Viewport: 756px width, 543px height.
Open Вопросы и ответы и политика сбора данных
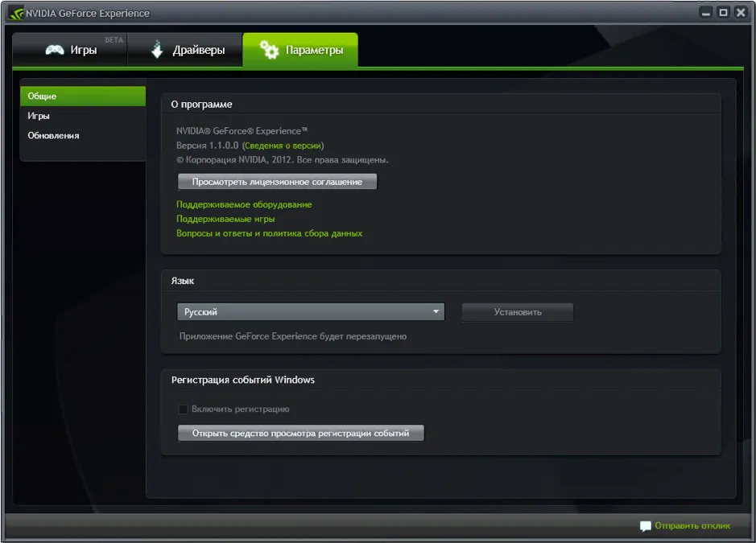point(269,233)
